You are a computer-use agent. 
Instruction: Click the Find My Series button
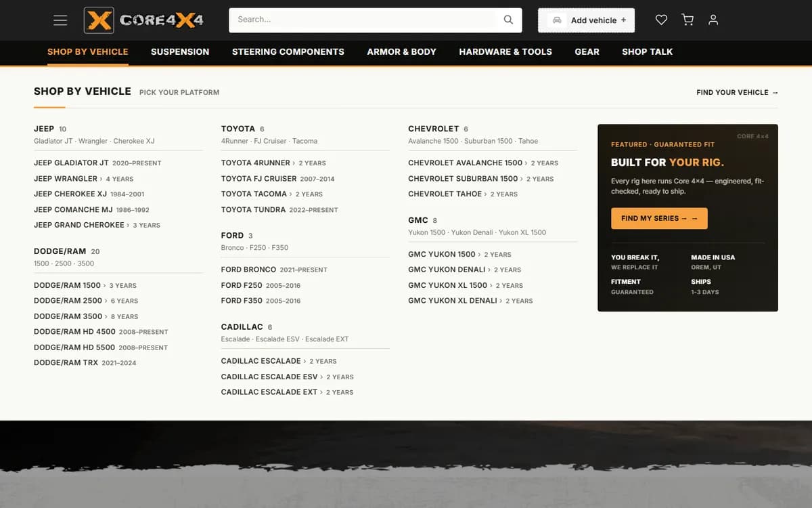tap(659, 218)
